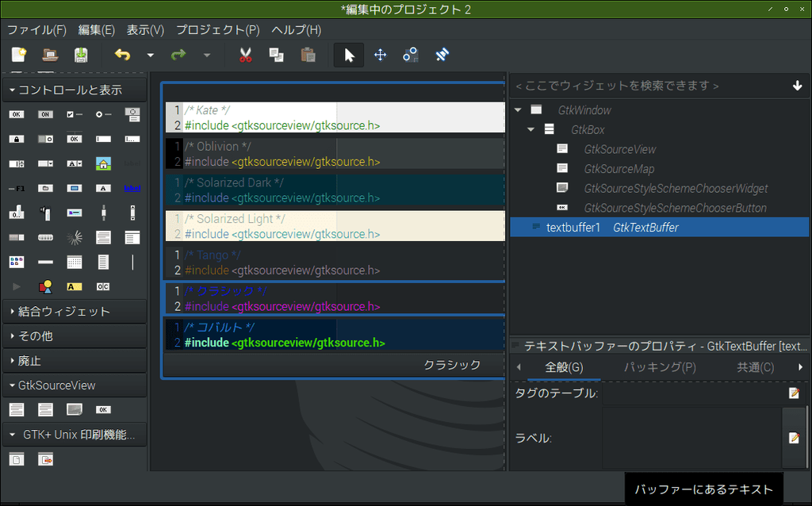Pick the File Chooser Button widget icon
This screenshot has height=506, width=812.
coord(45,188)
